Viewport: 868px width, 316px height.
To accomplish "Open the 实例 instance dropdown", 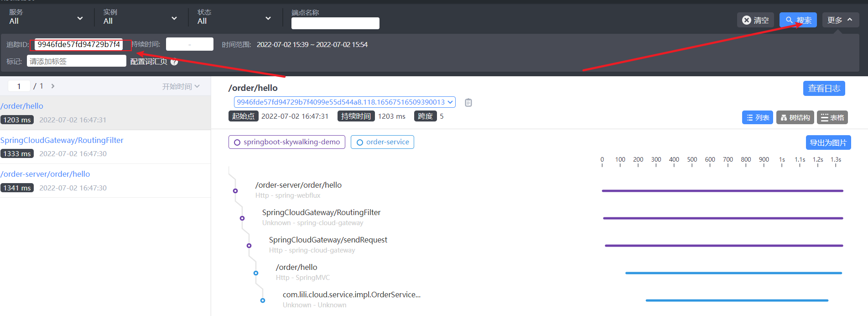I will pyautogui.click(x=140, y=17).
